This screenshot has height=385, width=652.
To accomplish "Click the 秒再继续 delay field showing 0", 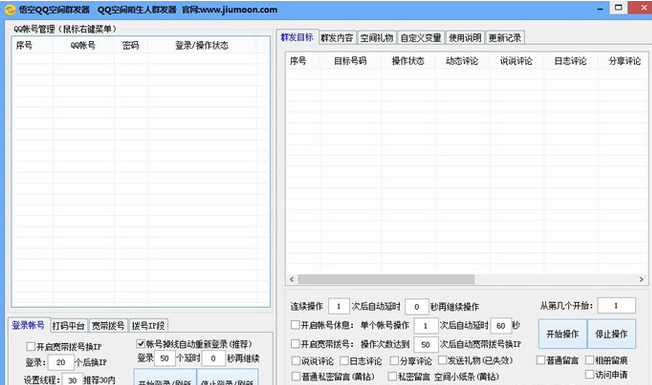I will point(213,358).
